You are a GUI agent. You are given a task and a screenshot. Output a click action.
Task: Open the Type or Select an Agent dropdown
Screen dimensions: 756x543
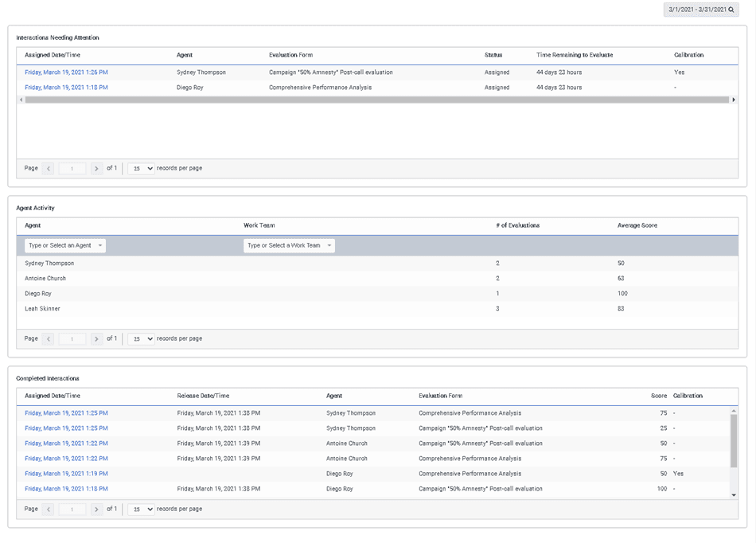click(x=64, y=245)
